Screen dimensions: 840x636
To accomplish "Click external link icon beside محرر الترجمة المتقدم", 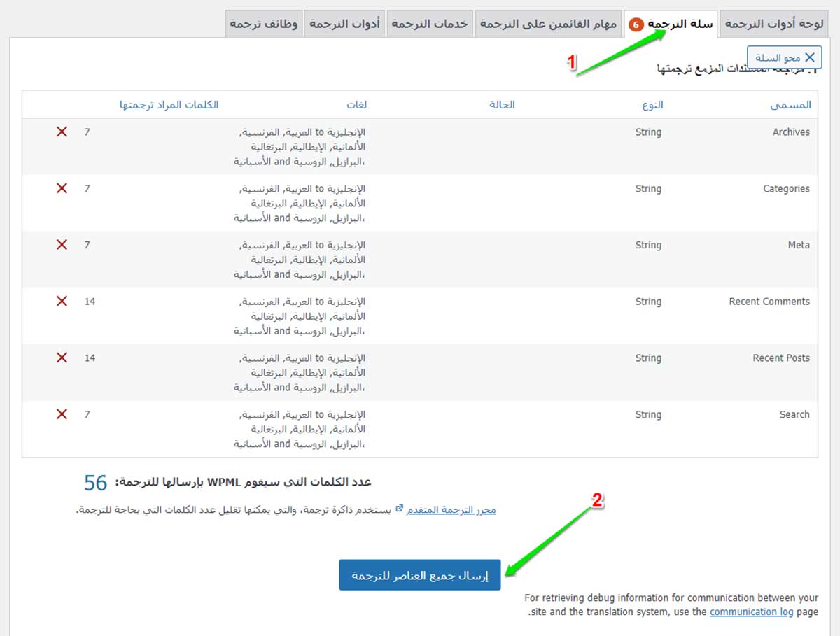I will click(x=399, y=509).
